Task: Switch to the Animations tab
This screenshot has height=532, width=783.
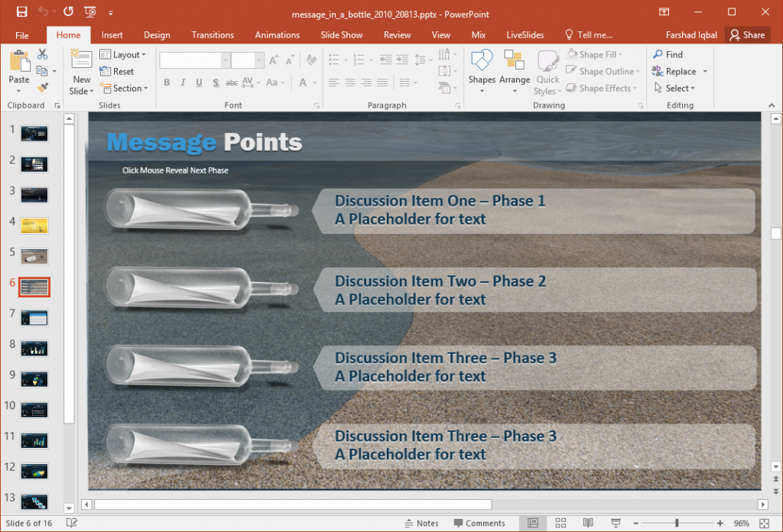Action: pyautogui.click(x=277, y=35)
